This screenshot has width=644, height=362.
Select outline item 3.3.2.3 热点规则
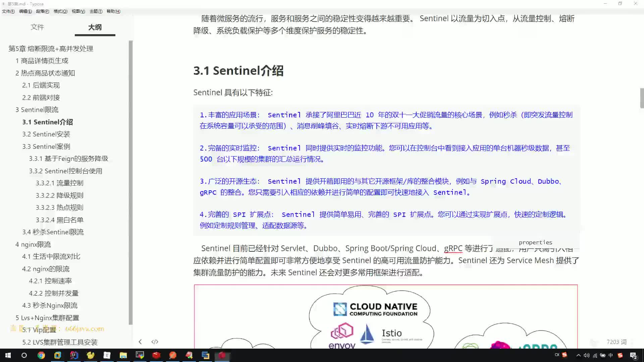point(60,207)
